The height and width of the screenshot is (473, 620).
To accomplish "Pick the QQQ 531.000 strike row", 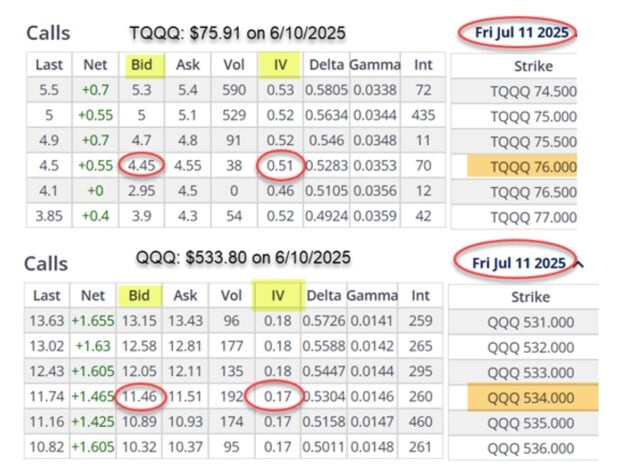I will (x=530, y=320).
